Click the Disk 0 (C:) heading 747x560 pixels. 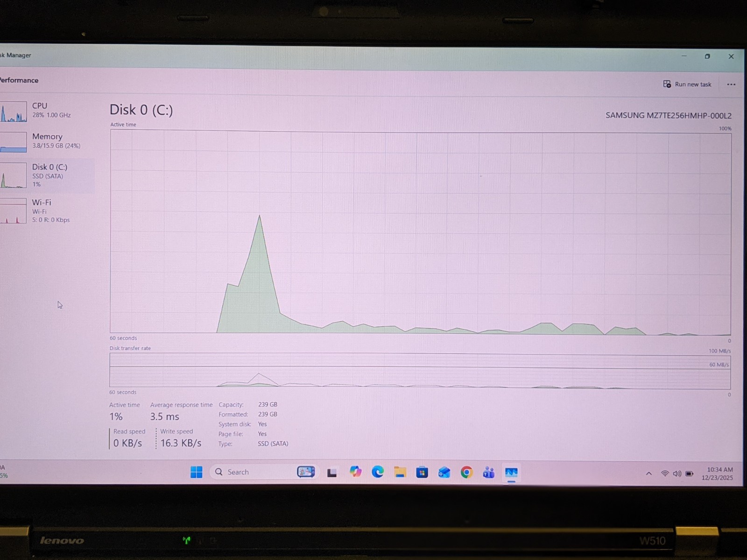[x=141, y=110]
